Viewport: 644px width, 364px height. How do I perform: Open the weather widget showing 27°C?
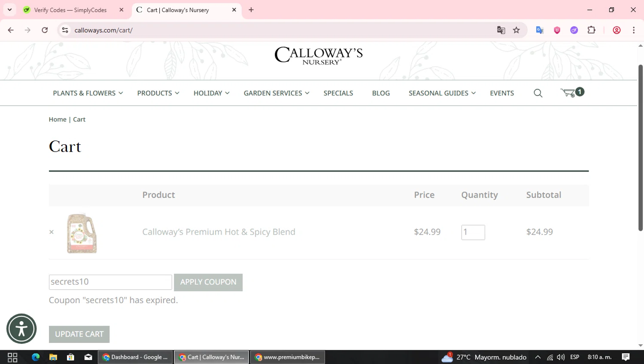pyautogui.click(x=484, y=357)
